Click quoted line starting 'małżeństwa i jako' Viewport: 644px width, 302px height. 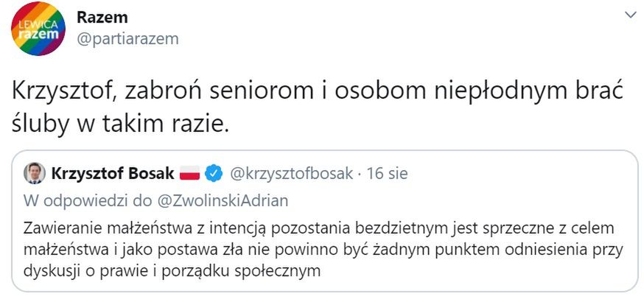pyautogui.click(x=323, y=249)
